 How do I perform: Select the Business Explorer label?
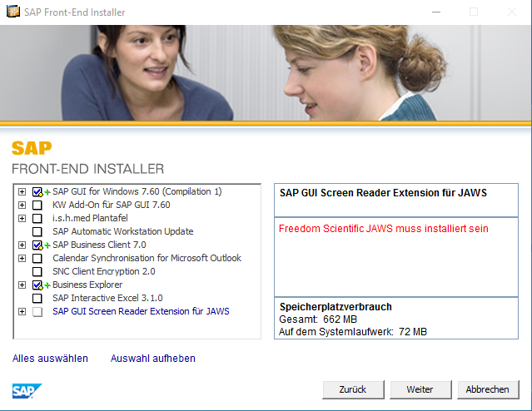pos(87,285)
